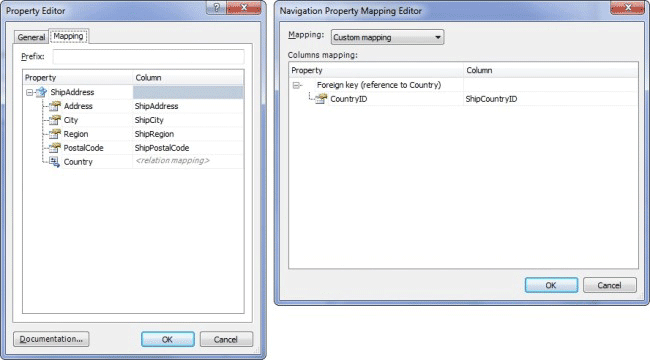The width and height of the screenshot is (650, 360).
Task: Click the Address property icon
Action: (55, 106)
